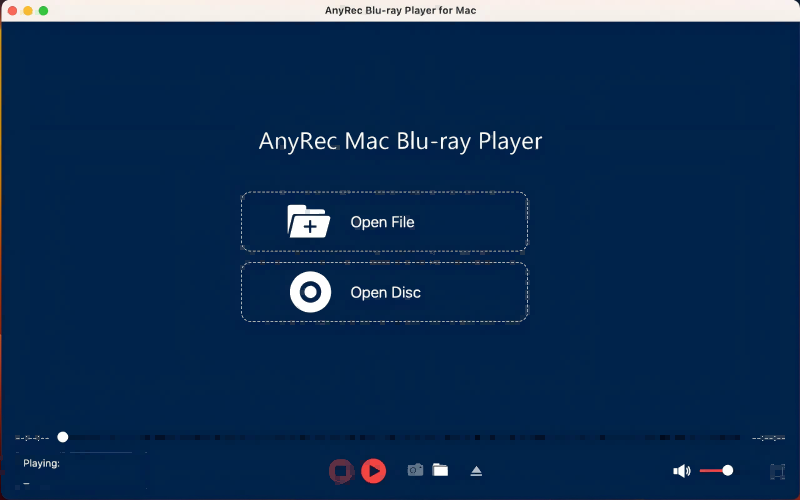The width and height of the screenshot is (800, 500).
Task: Click the playback progress slider handle
Action: 63,437
